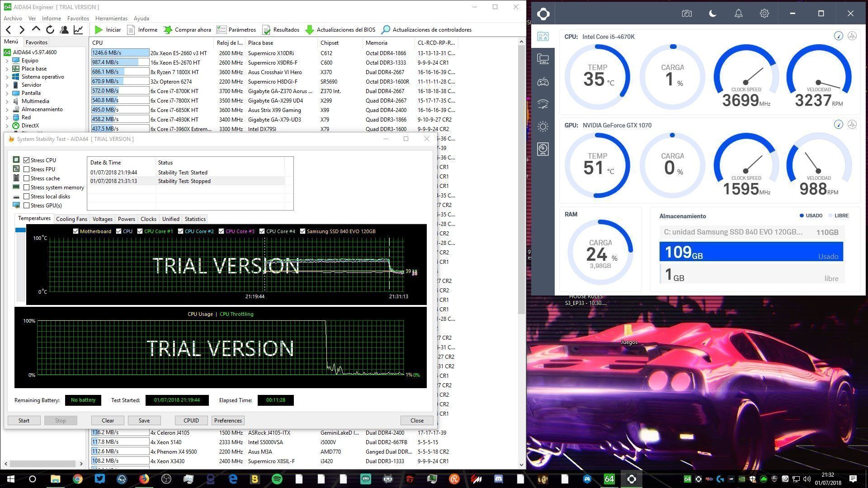Click the Preferences button
The height and width of the screenshot is (488, 868).
click(228, 421)
